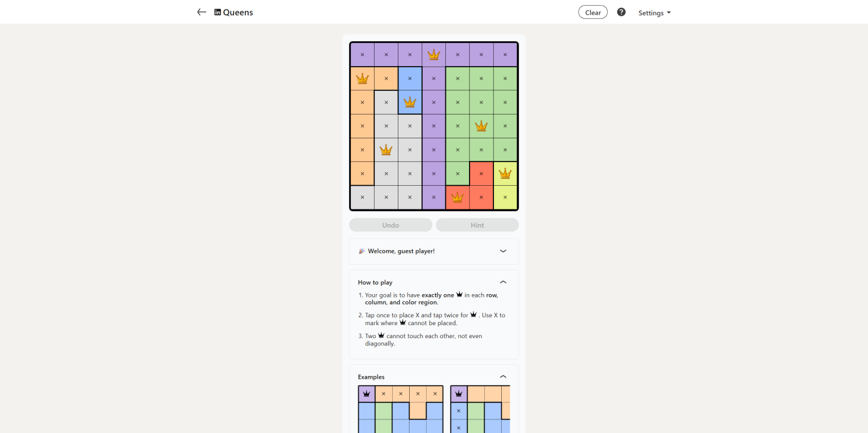This screenshot has height=433, width=868.
Task: Tap the X in the top-right purple cell
Action: [x=505, y=54]
